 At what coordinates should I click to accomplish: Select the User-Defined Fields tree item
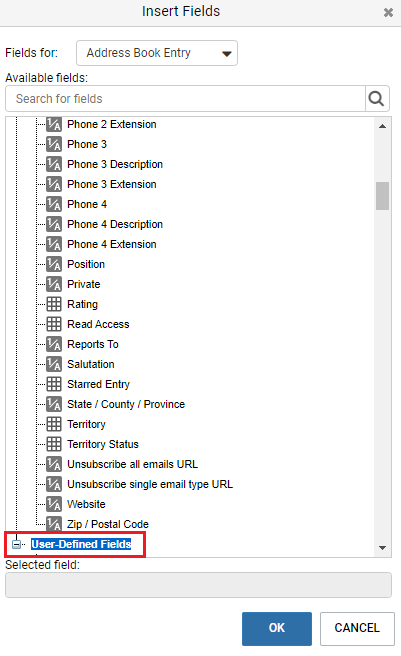click(81, 544)
